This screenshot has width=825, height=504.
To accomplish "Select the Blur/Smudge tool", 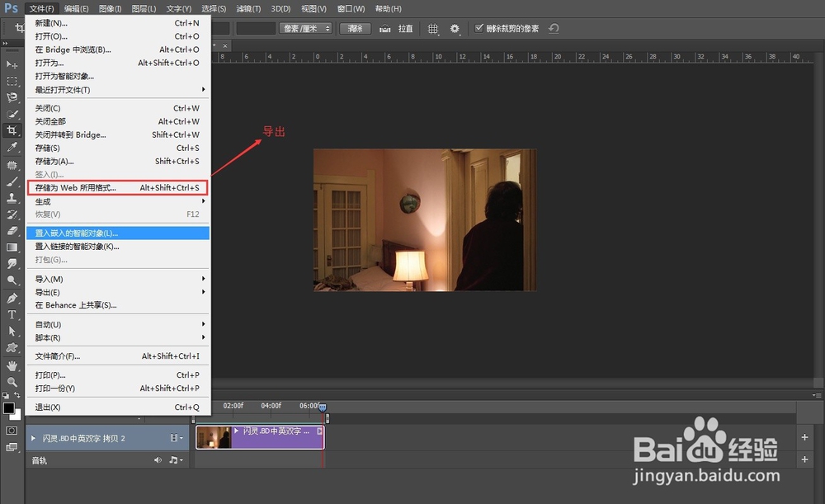I will pyautogui.click(x=12, y=264).
